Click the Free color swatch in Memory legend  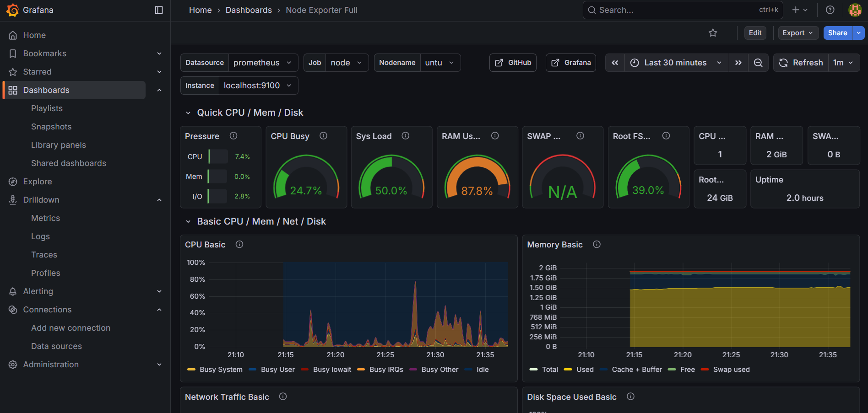(672, 370)
